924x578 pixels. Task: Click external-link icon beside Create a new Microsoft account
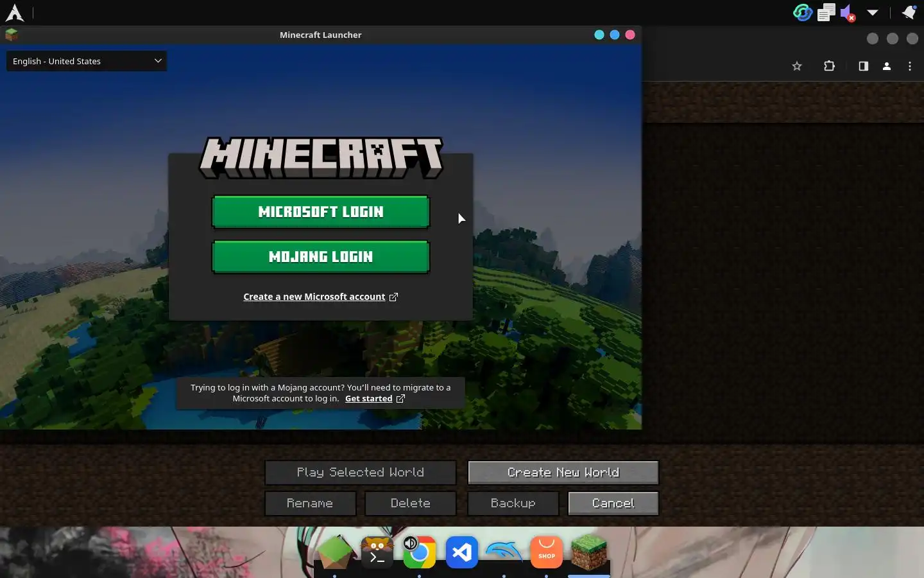coord(393,297)
